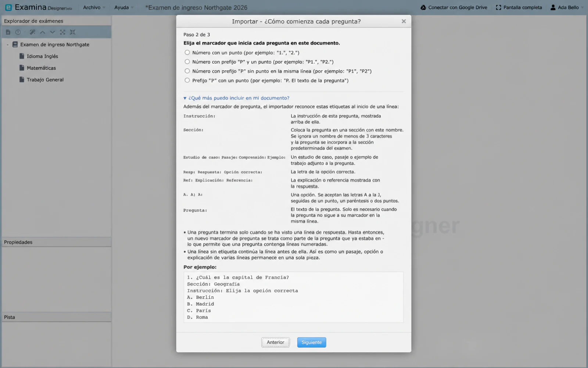Click the page icon of Trabajo General
The image size is (588, 368).
pos(22,80)
